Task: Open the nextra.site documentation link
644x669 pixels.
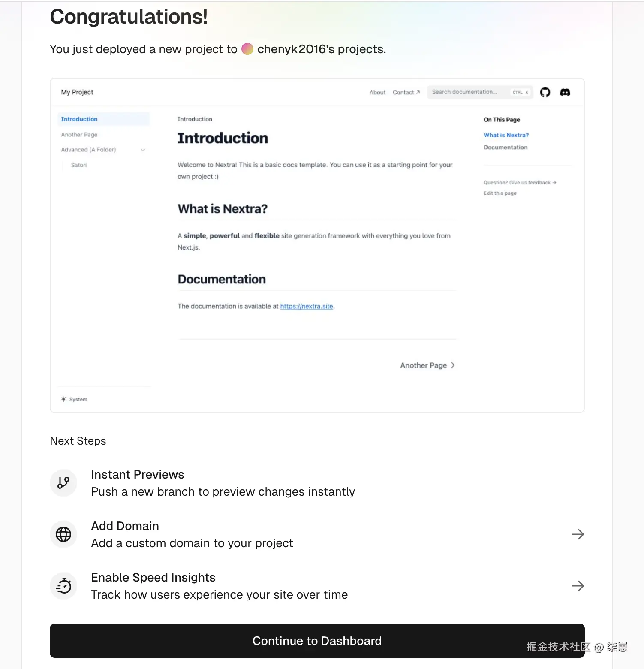Action: [x=307, y=306]
